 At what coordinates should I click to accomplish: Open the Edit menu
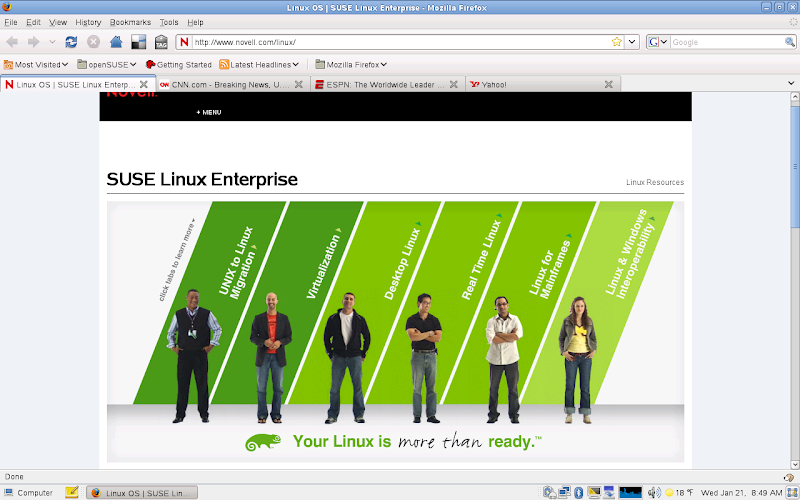[33, 22]
